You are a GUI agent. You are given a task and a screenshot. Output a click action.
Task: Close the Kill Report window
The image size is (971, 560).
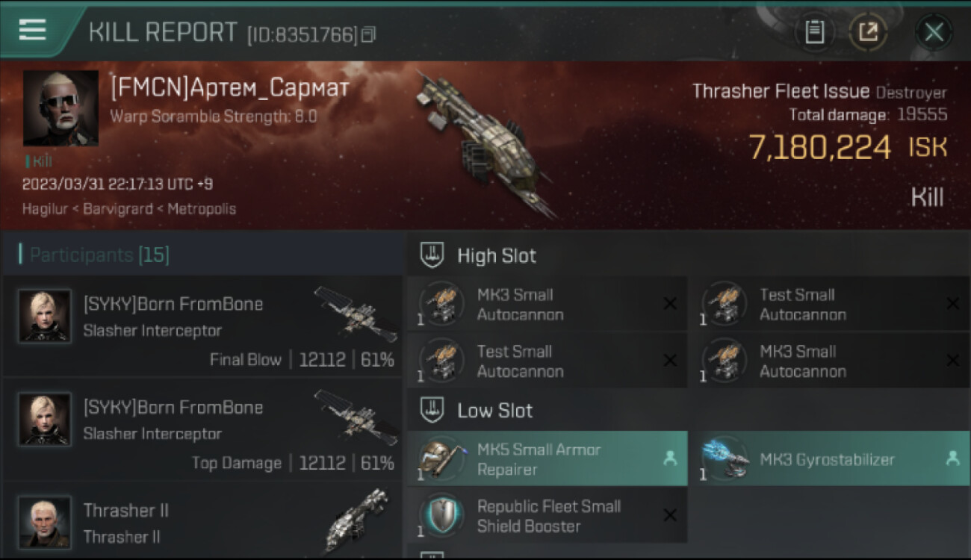point(934,32)
